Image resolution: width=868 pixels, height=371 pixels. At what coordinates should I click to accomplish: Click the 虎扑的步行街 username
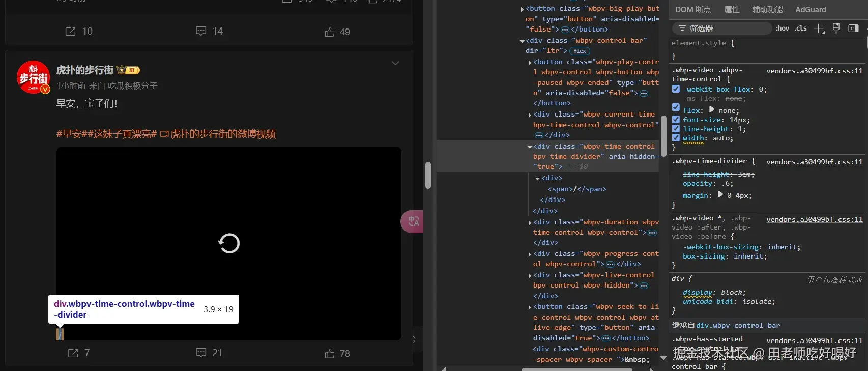[x=84, y=70]
